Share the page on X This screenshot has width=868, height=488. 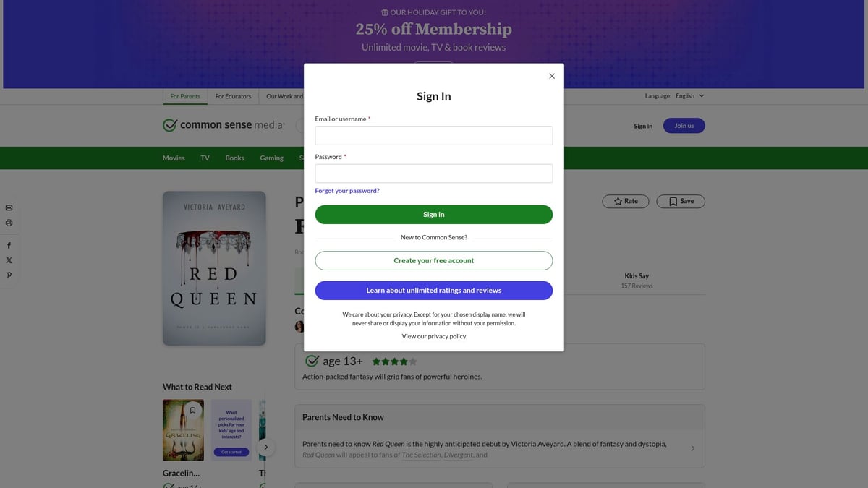[9, 260]
